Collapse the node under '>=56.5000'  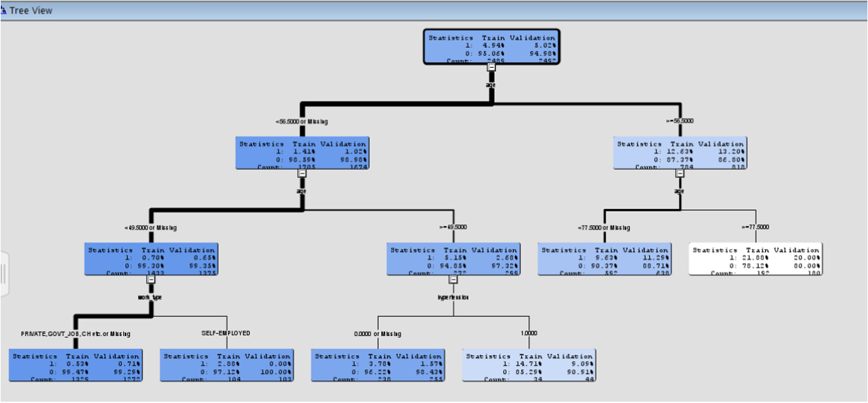678,174
